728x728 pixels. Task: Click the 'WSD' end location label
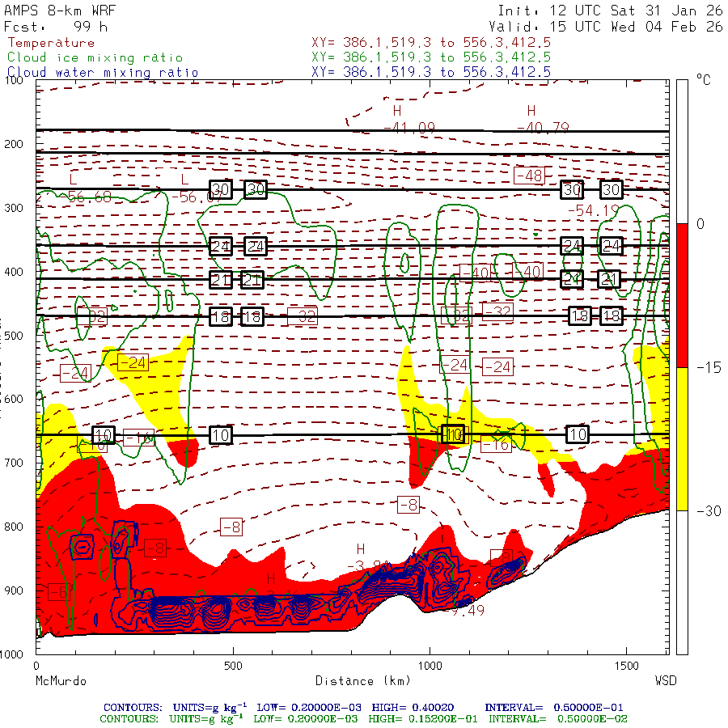pyautogui.click(x=666, y=681)
